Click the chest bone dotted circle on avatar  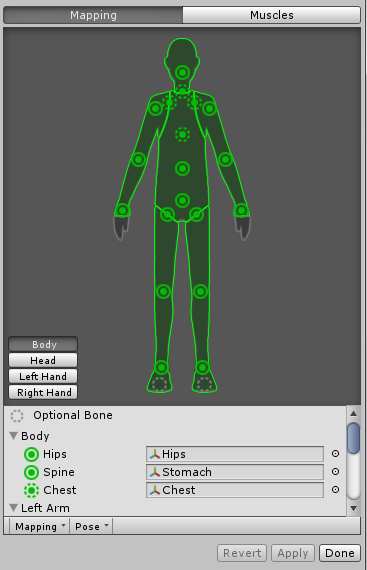pos(182,135)
